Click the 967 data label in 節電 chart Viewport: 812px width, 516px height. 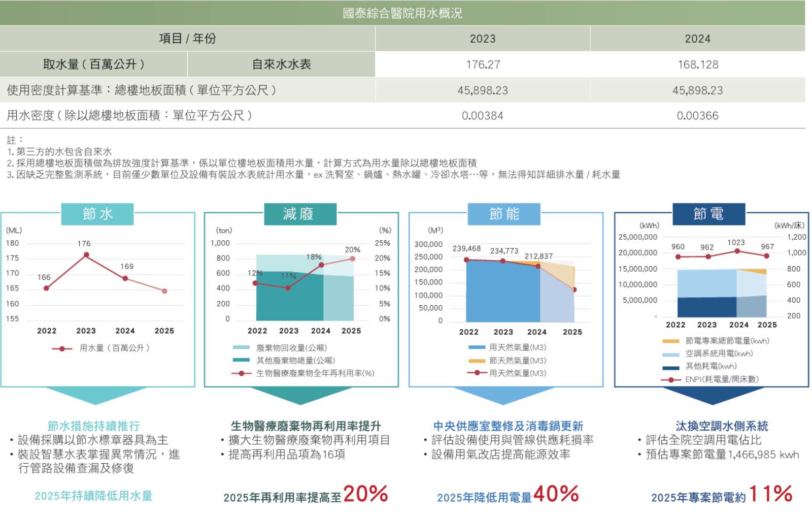[x=767, y=247]
